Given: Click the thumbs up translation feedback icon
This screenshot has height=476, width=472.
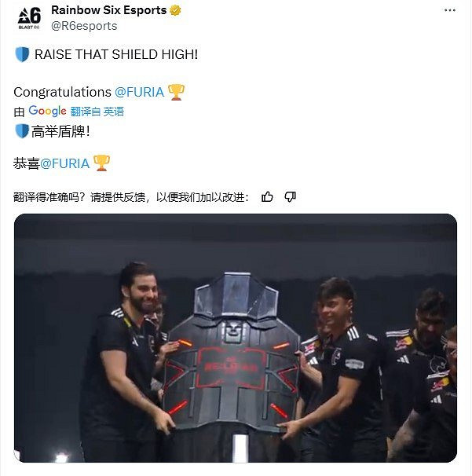Looking at the screenshot, I should pyautogui.click(x=267, y=197).
